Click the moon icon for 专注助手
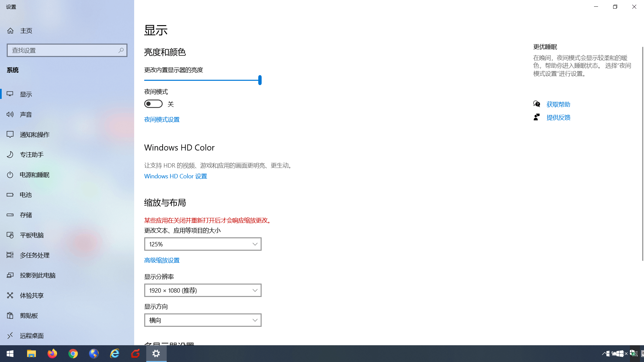This screenshot has height=362, width=644. 10,155
